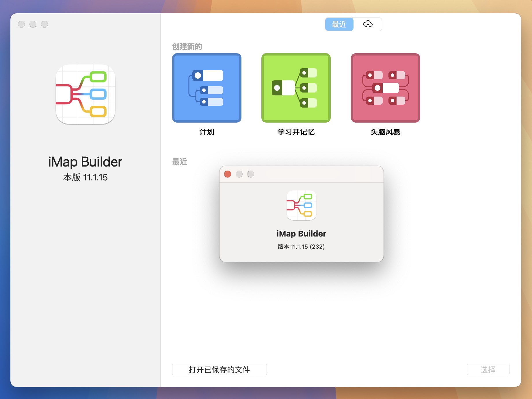This screenshot has height=399, width=532.
Task: Click the 本版 11.1.15 sidebar text
Action: point(85,177)
